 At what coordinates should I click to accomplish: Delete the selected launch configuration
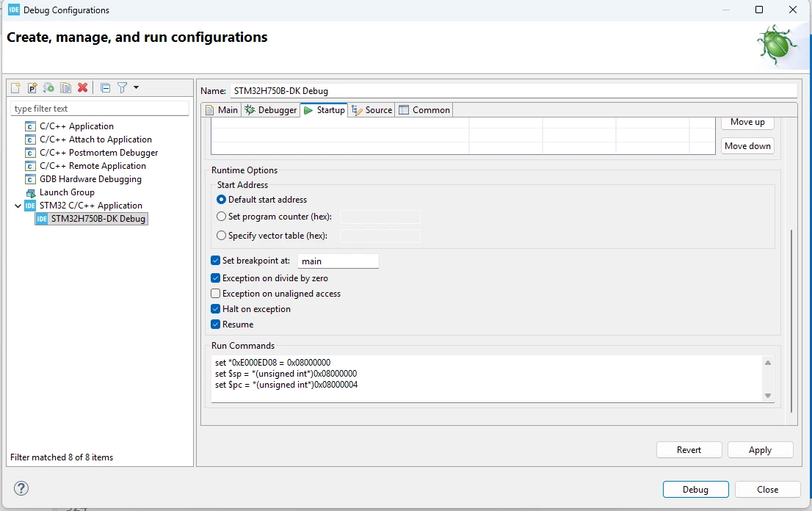point(82,88)
